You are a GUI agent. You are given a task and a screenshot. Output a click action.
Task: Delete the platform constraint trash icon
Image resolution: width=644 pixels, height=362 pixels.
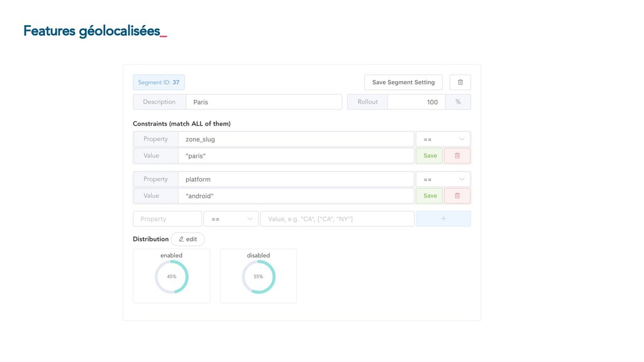coord(457,196)
